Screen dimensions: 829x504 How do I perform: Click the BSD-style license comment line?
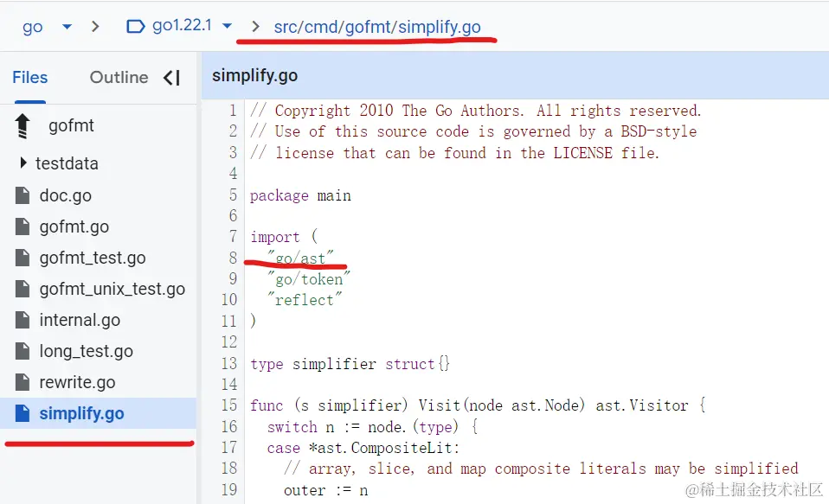click(x=473, y=131)
